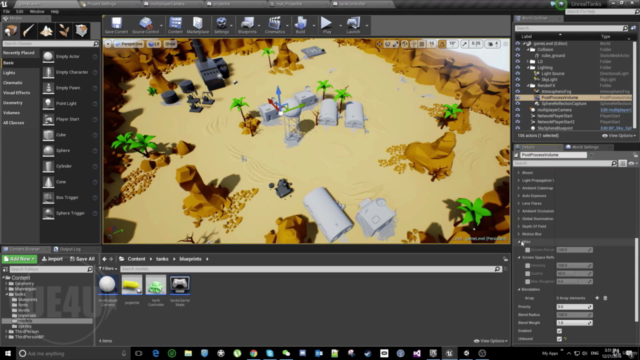
Task: Toggle the Enabled checkbox
Action: [559, 331]
